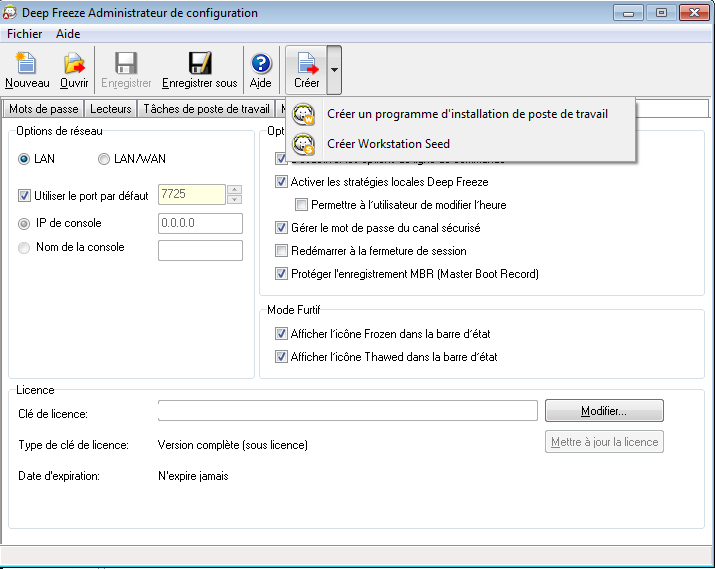Decrease the port number with down stepper

[234, 200]
